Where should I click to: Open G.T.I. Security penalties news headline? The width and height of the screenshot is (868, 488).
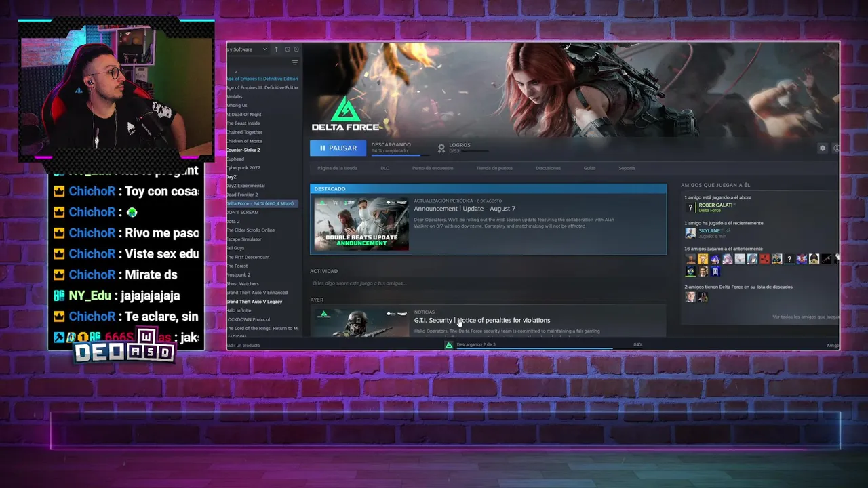coord(482,320)
